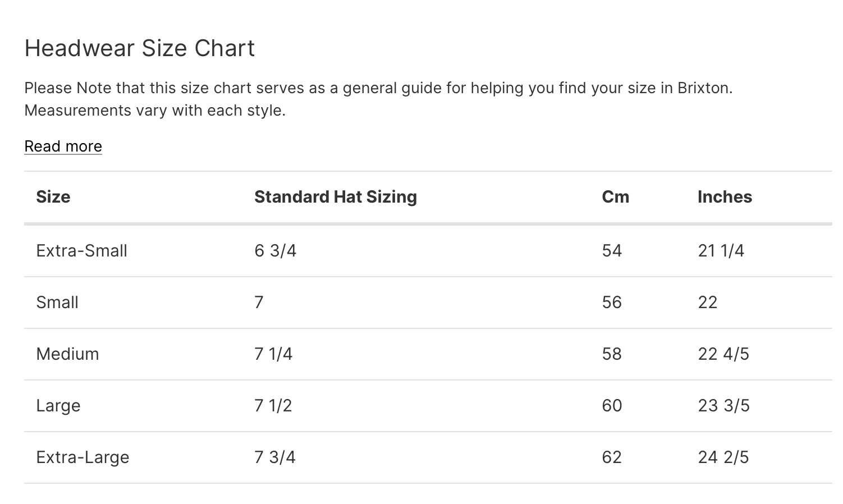Click the 24 2/5 inches cell
Image resolution: width=843 pixels, height=504 pixels.
click(723, 457)
